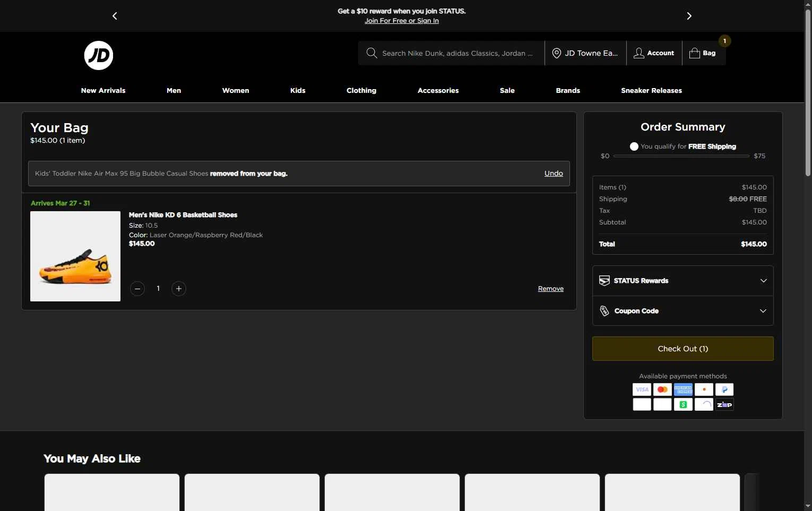This screenshot has height=511, width=812.
Task: Click the green Cash App payment icon
Action: point(683,404)
